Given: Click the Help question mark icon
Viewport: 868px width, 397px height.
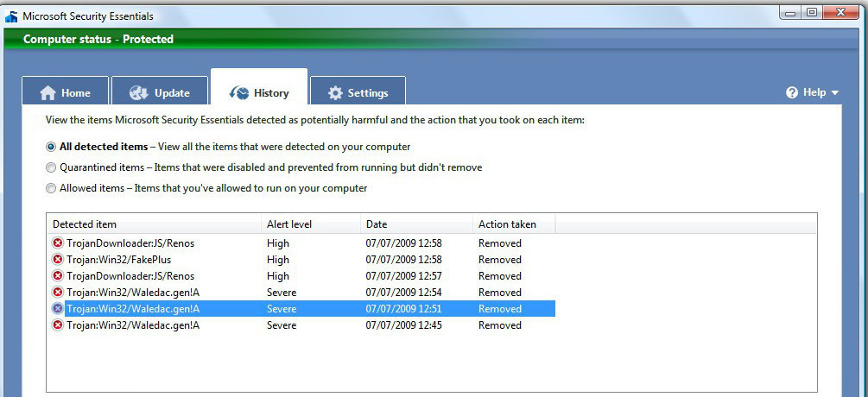Looking at the screenshot, I should click(x=792, y=92).
